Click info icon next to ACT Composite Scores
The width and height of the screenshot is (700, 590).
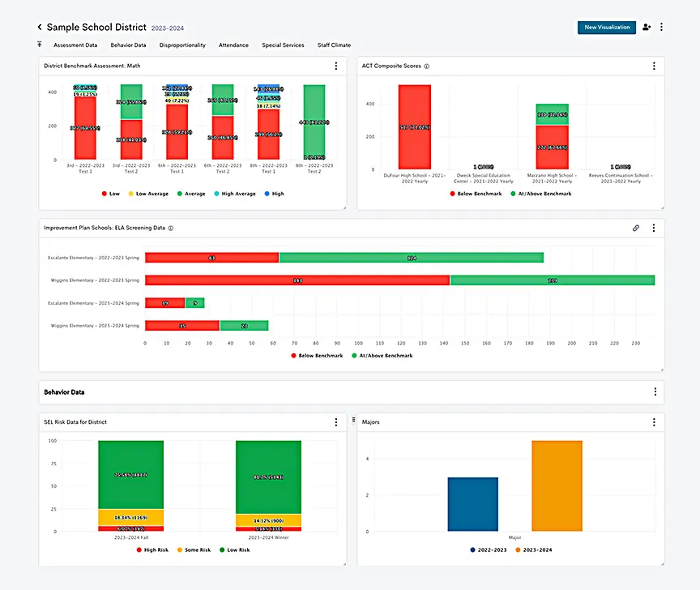tap(427, 66)
